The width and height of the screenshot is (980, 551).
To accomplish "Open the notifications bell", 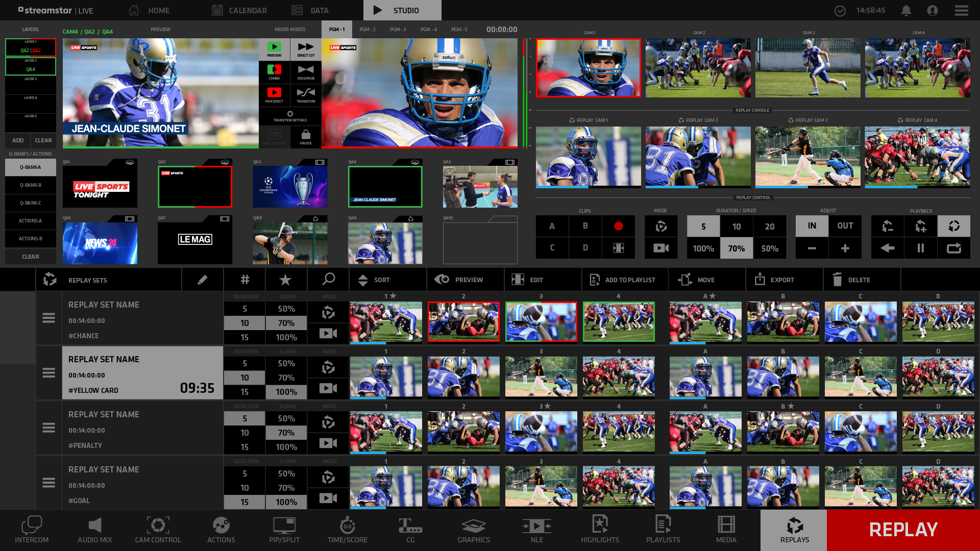I will coord(906,10).
